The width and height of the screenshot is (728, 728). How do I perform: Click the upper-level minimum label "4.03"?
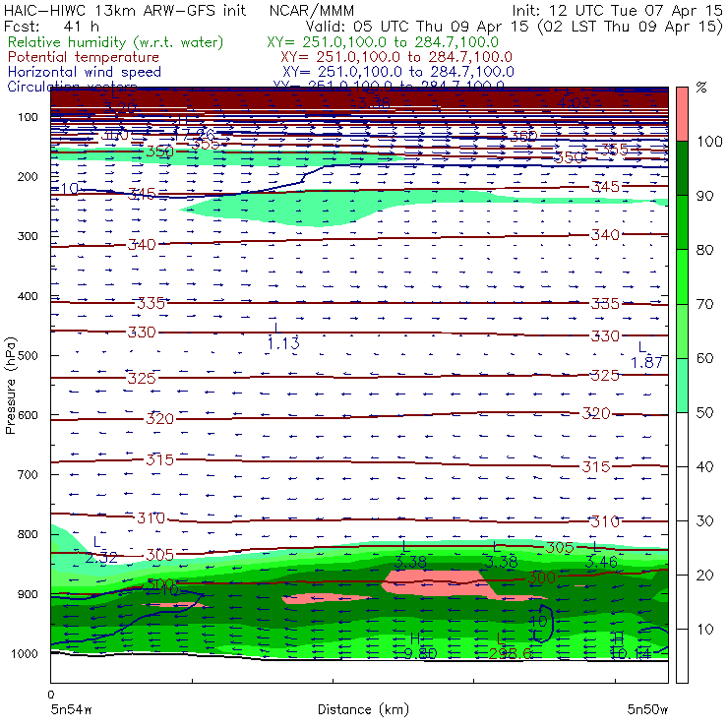point(575,102)
